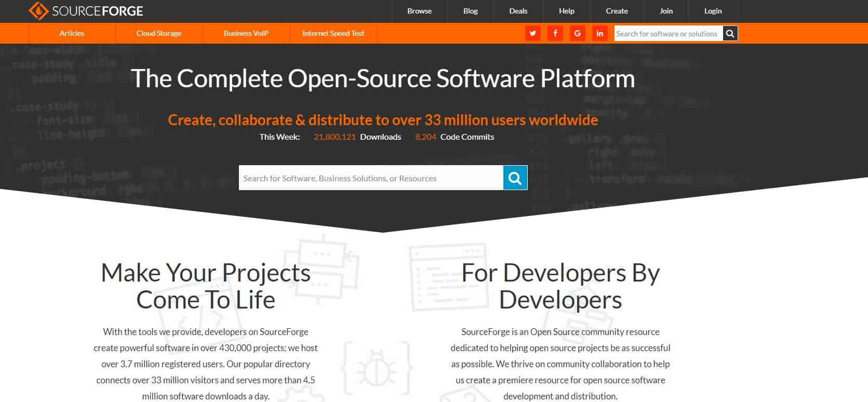Click the 'Make Your Projects Come To Life' heading
Image resolution: width=868 pixels, height=402 pixels.
click(x=206, y=286)
